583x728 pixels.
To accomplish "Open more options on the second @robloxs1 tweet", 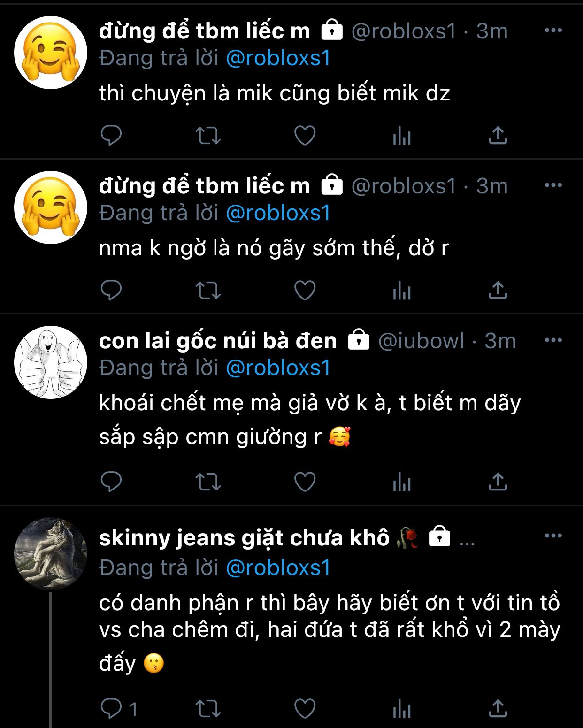I will pos(553,185).
